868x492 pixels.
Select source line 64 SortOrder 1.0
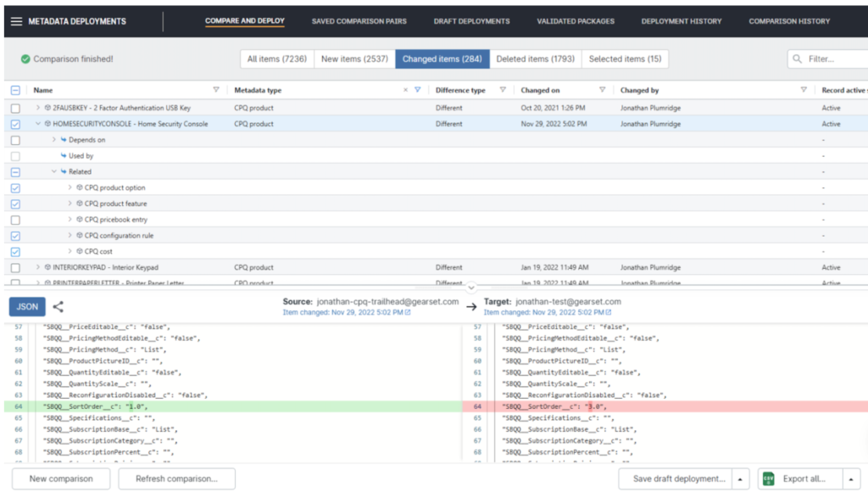coord(233,406)
